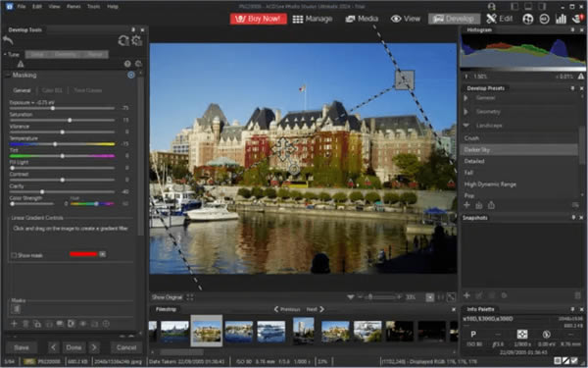Click the full screen icon below the image
The height and width of the screenshot is (368, 588).
[451, 297]
